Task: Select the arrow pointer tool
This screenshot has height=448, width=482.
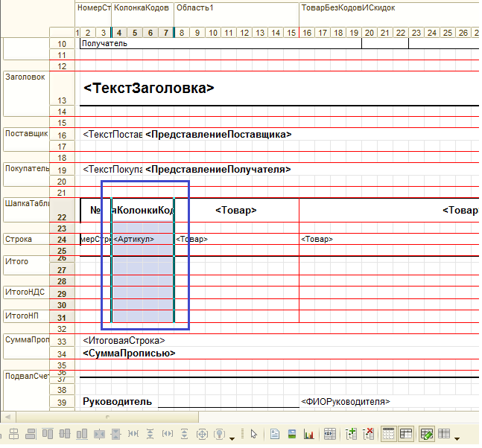Action: coord(254,434)
